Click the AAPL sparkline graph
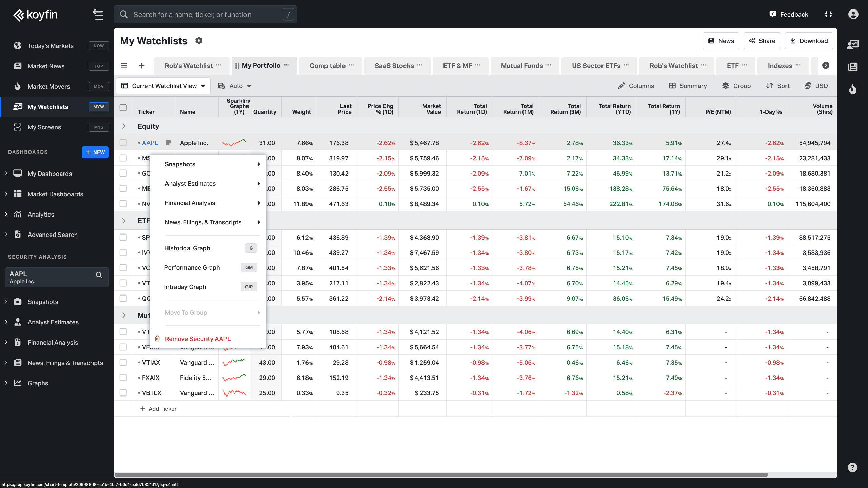This screenshot has height=488, width=868. pyautogui.click(x=234, y=143)
